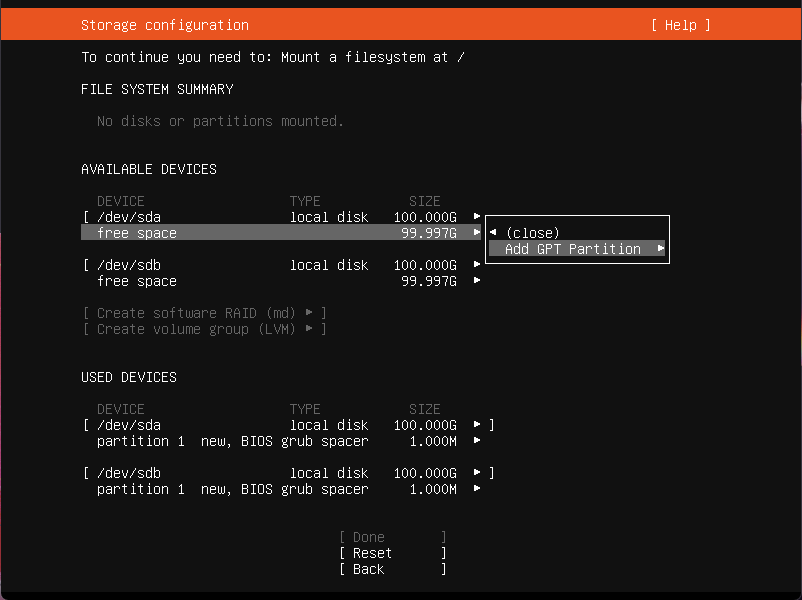Click the left arrow beside (close)

(x=493, y=233)
